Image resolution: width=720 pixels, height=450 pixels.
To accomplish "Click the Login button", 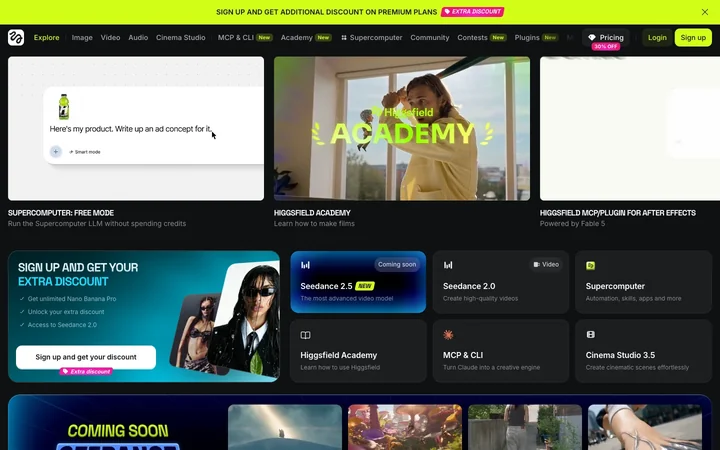I will [x=657, y=38].
